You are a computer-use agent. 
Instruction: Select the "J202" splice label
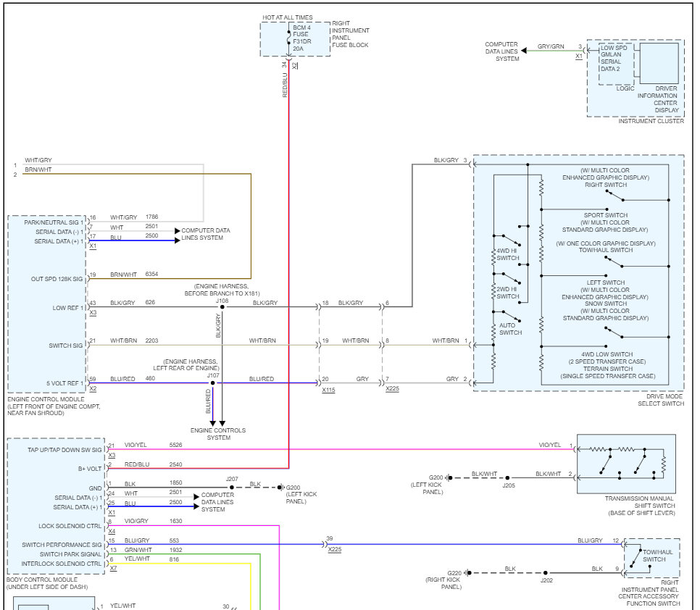click(547, 580)
